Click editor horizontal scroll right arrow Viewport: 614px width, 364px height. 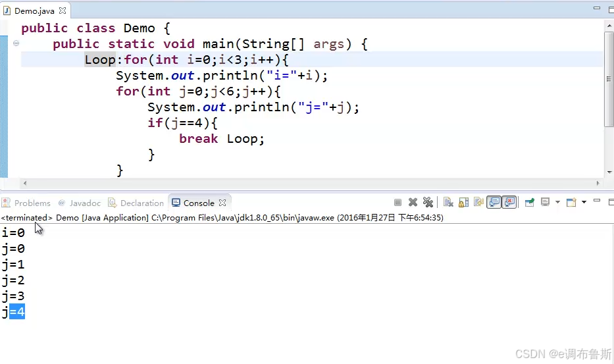click(598, 183)
